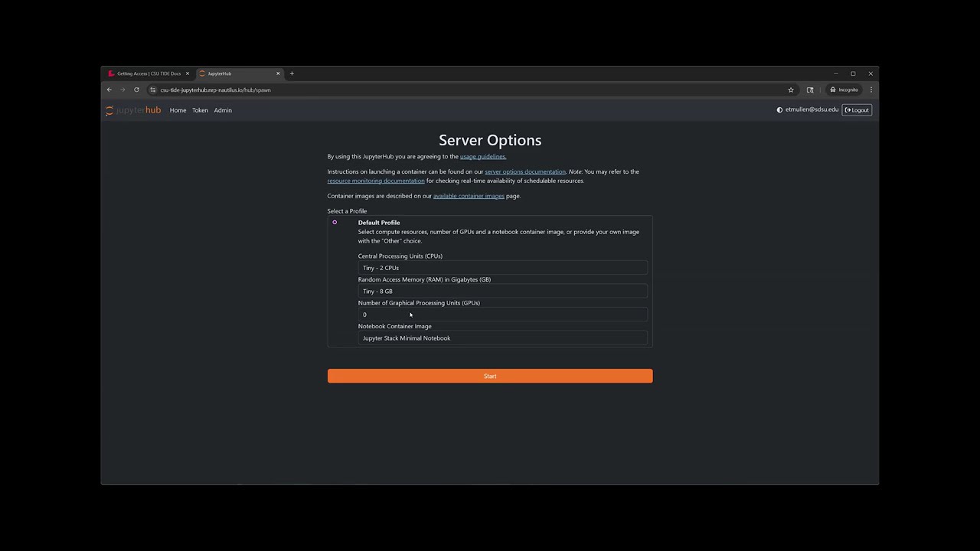Select the Default Profile radio button
Image resolution: width=980 pixels, height=551 pixels.
coord(335,222)
